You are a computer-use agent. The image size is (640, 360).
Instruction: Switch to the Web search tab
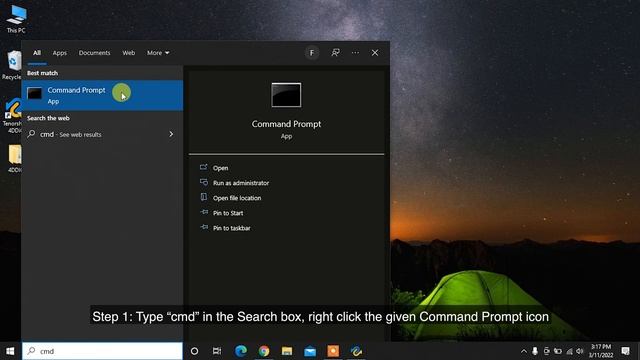coord(129,53)
